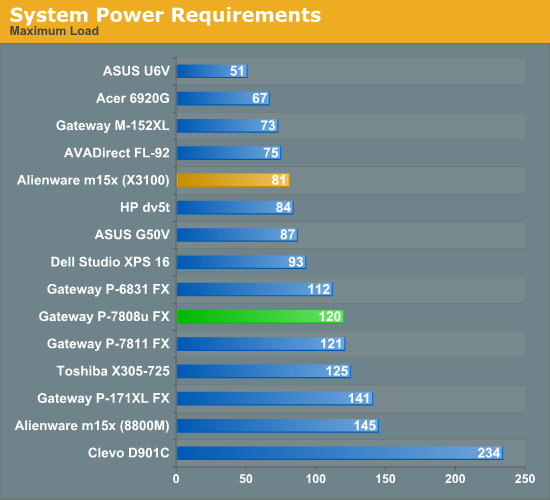Select the 'Gateway P-6831 FX' row label

click(108, 289)
